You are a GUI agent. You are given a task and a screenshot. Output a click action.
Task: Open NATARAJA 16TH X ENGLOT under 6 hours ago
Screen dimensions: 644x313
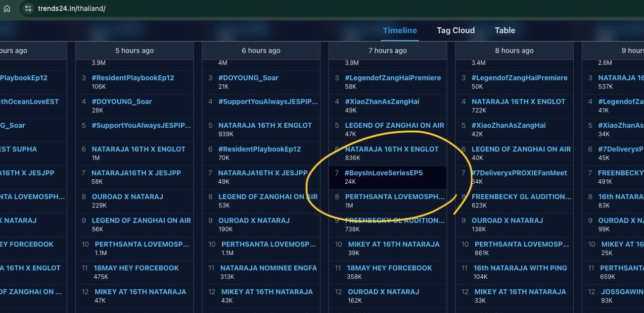[x=265, y=125]
